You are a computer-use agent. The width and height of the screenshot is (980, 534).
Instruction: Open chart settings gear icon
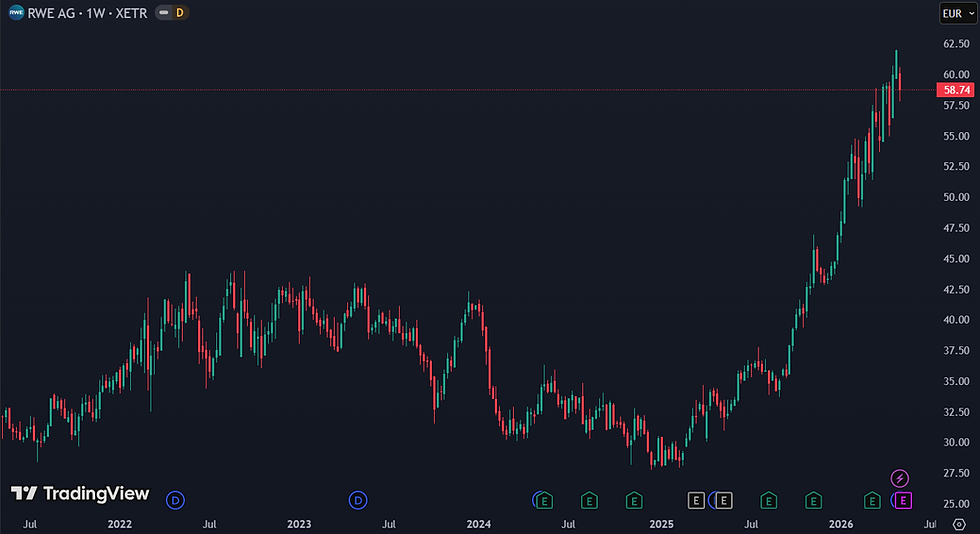959,524
